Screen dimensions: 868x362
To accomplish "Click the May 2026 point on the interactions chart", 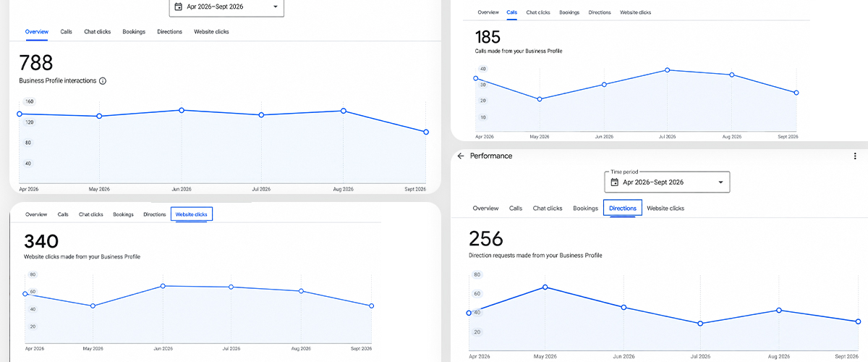I will [100, 116].
